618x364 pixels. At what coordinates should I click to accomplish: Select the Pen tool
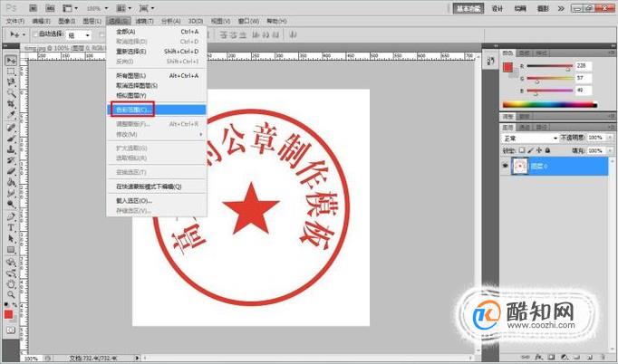[11, 216]
